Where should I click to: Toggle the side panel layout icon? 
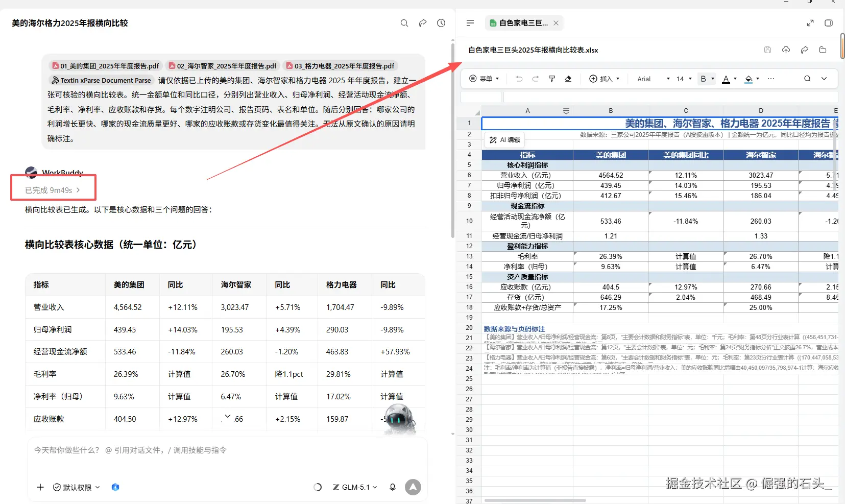point(829,23)
